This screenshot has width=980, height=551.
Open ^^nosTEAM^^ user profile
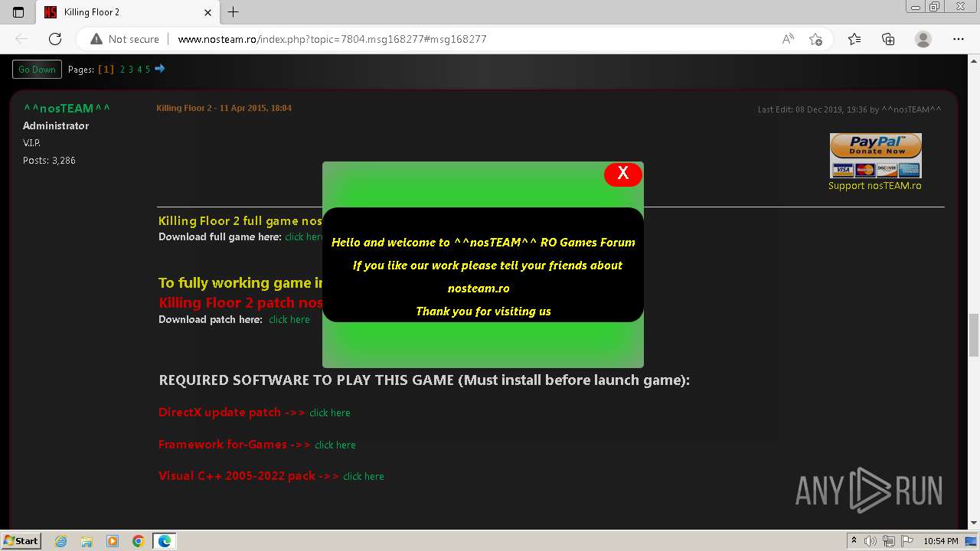(67, 108)
